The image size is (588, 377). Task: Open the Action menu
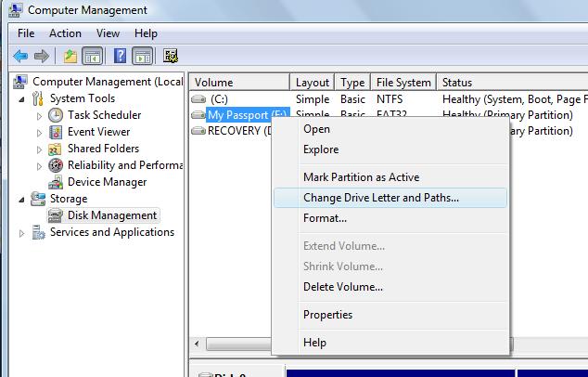(x=65, y=33)
